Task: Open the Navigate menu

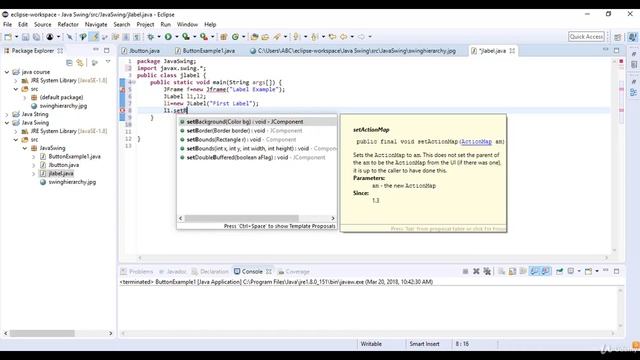Action: click(96, 24)
